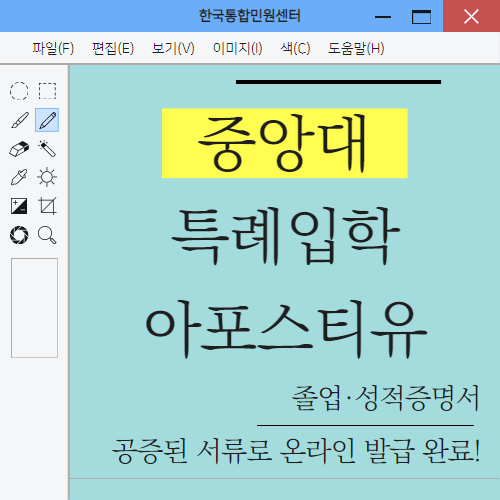Pick the eyedropper color picker tool
Image resolution: width=500 pixels, height=500 pixels.
(x=19, y=177)
